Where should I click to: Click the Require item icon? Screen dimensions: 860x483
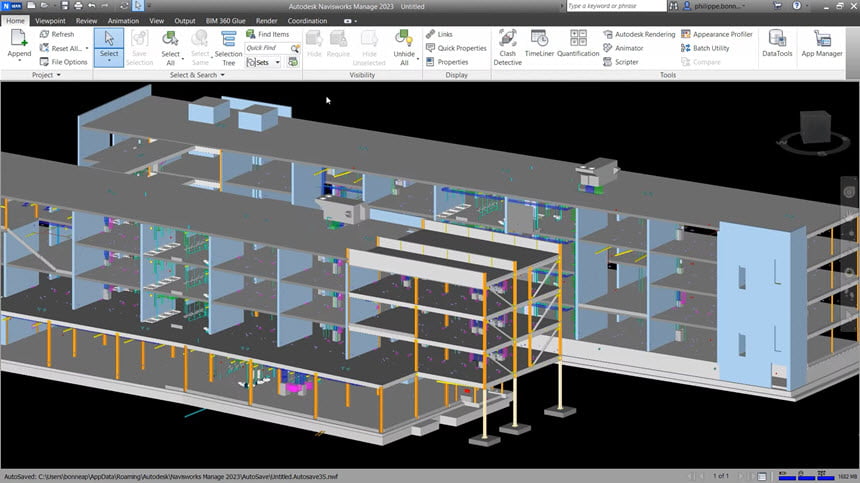click(x=338, y=39)
